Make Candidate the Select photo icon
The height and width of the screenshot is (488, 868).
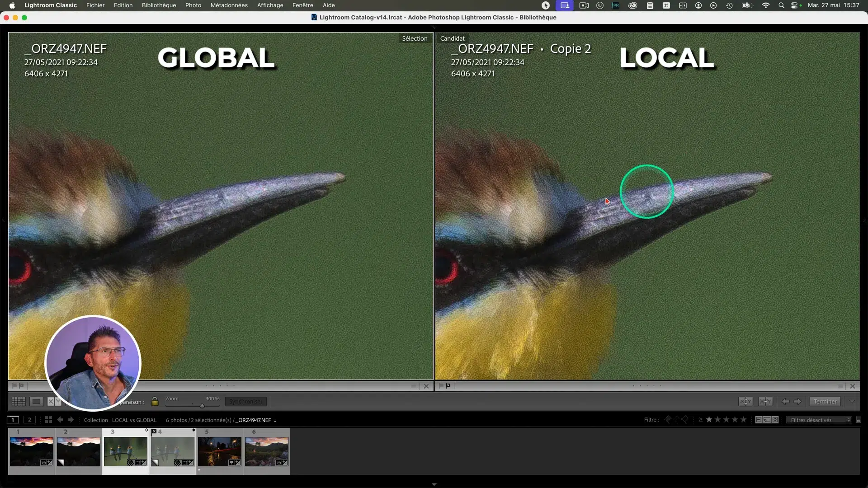click(x=765, y=401)
